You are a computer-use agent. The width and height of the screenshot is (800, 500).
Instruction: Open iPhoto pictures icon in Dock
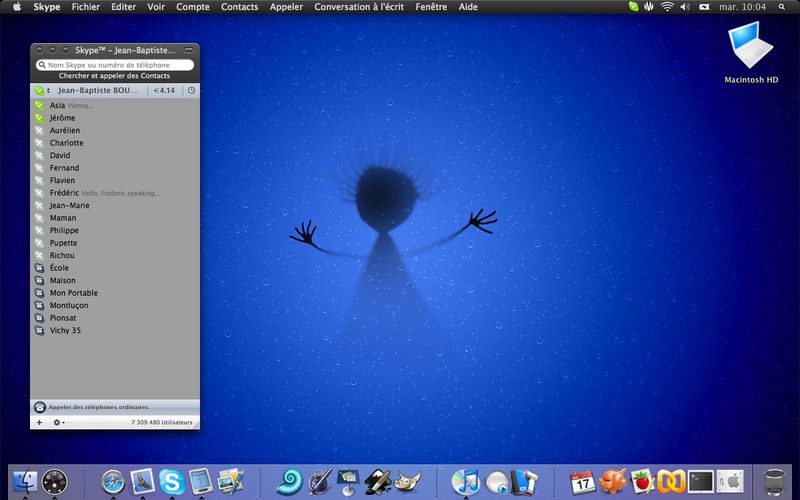click(x=231, y=482)
